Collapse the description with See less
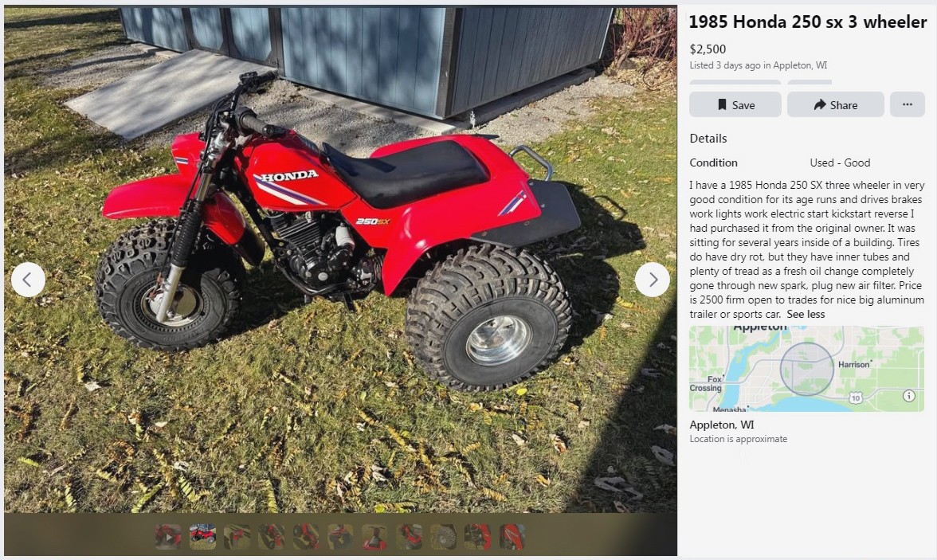 click(806, 315)
